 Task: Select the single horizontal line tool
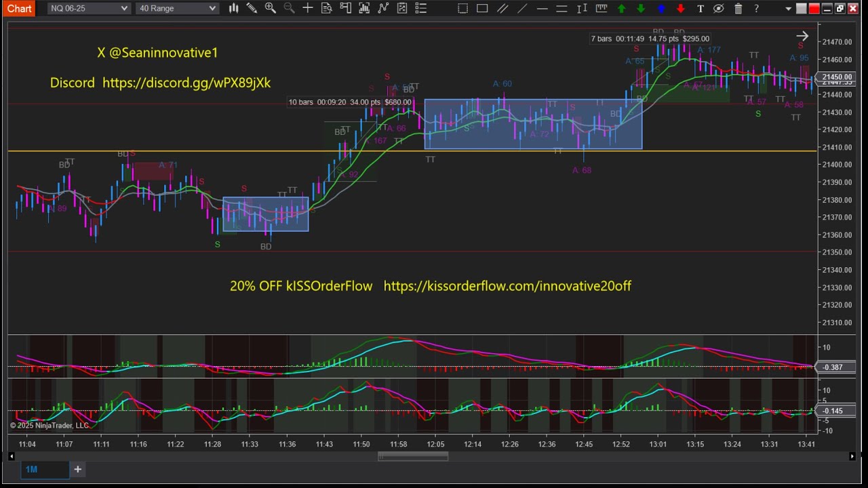point(542,8)
